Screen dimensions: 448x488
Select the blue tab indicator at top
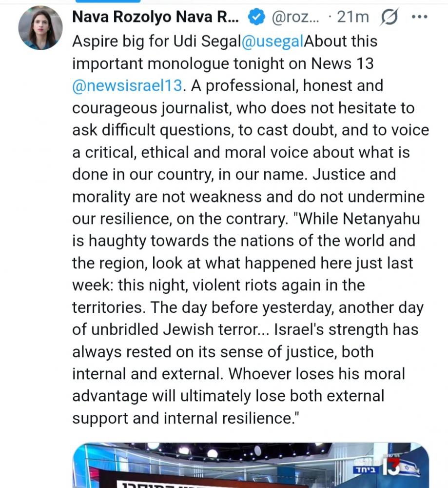(106, 1)
